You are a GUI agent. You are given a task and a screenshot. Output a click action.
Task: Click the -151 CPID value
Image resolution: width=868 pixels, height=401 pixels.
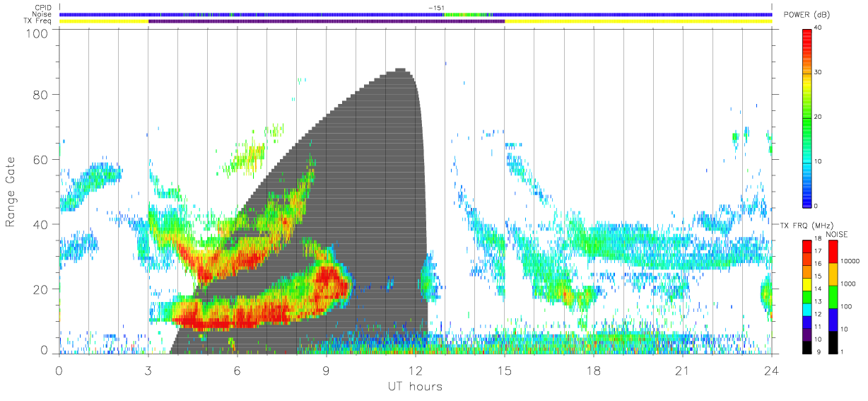(436, 8)
